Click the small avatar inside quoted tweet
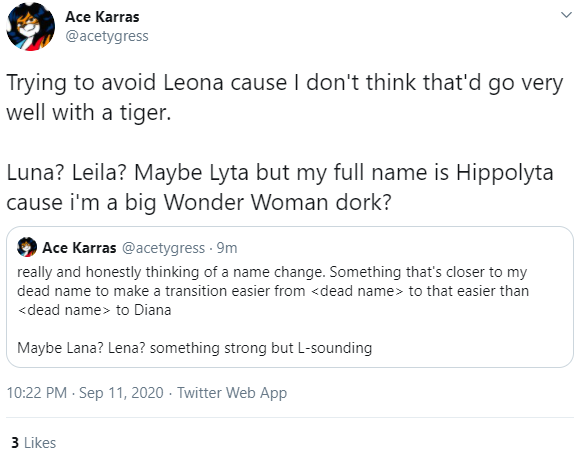The width and height of the screenshot is (577, 449). pos(27,247)
